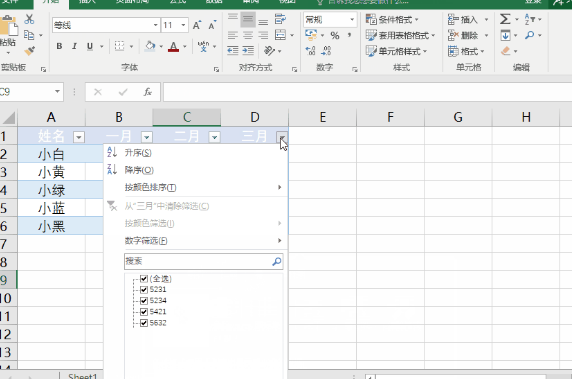This screenshot has height=379, width=572.
Task: Toggle the 全选 checkbox
Action: pos(144,279)
